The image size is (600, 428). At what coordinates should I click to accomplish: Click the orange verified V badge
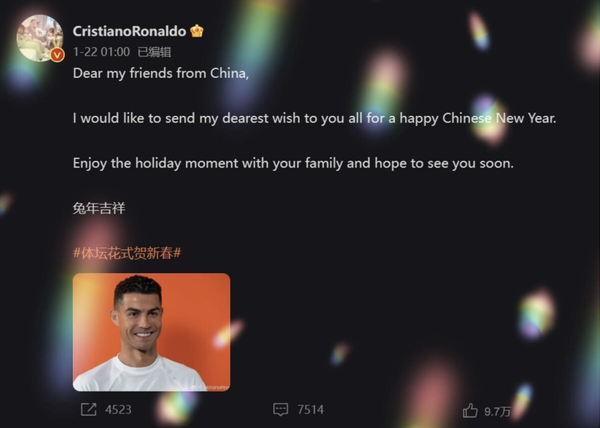coord(57,55)
